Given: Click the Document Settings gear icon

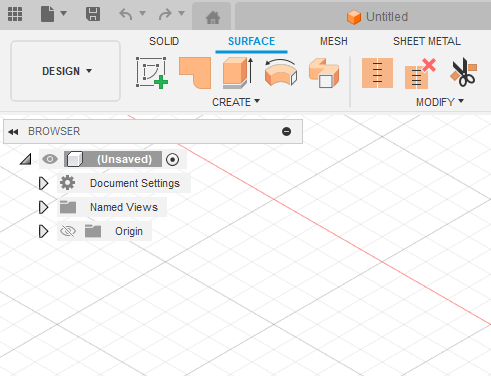Looking at the screenshot, I should point(68,183).
